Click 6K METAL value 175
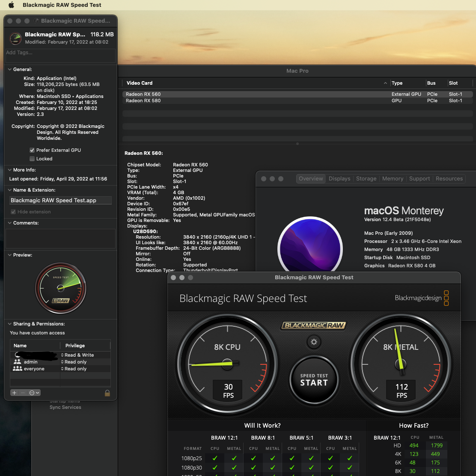The height and width of the screenshot is (476, 476). pyautogui.click(x=435, y=463)
